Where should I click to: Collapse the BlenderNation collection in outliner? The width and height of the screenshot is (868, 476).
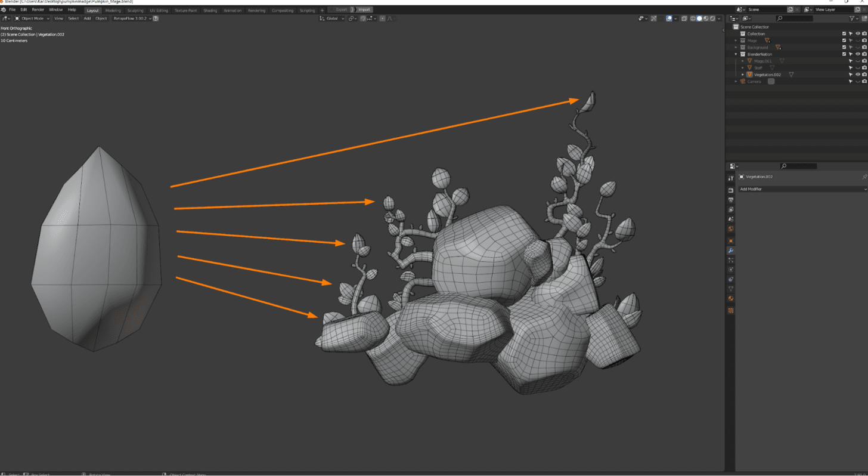coord(736,54)
